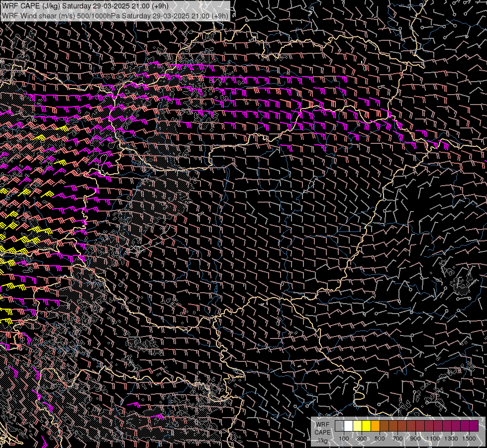The width and height of the screenshot is (487, 448).
Task: Click the legend value 100
Action: point(344,439)
